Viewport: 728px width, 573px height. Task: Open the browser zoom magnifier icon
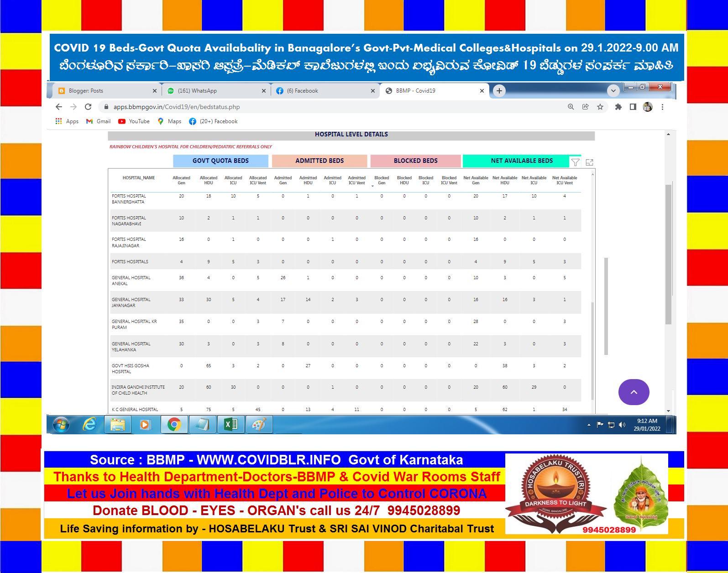[x=571, y=107]
